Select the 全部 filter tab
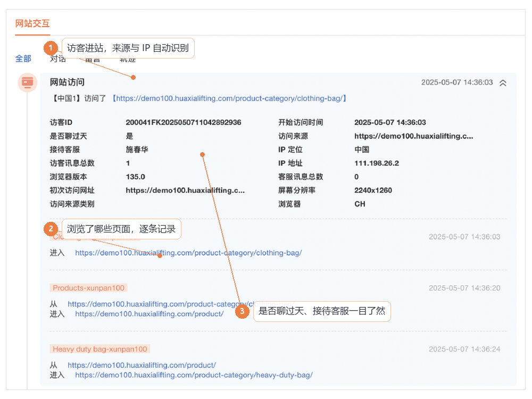The image size is (532, 399). (x=23, y=59)
